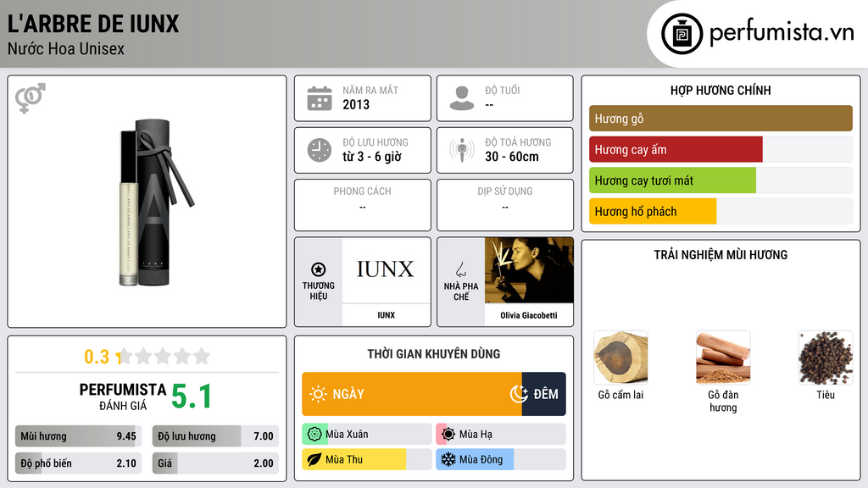Click the L'ARBRE DE IUNX title

(x=93, y=24)
